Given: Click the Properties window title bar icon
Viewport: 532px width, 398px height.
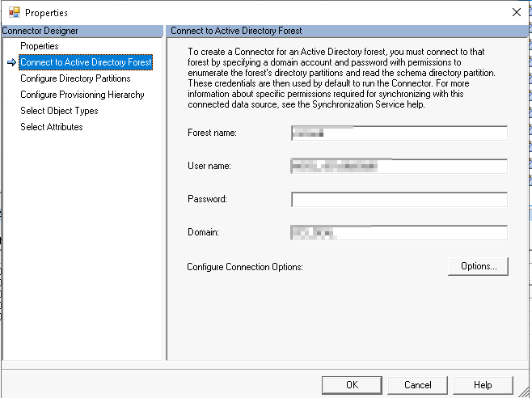Looking at the screenshot, I should [14, 13].
